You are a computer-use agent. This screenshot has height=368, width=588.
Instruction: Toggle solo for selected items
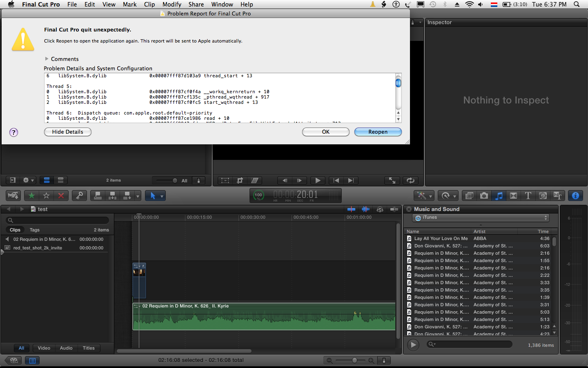pyautogui.click(x=380, y=209)
